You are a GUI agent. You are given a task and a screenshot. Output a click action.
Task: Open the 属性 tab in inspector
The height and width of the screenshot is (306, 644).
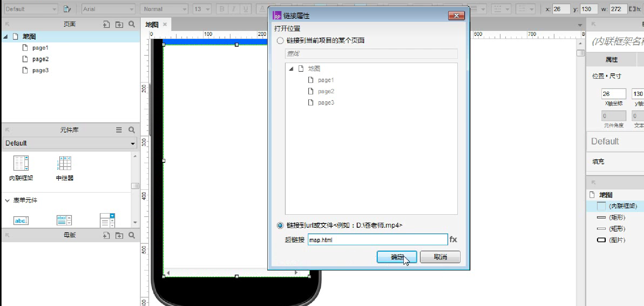tap(611, 60)
